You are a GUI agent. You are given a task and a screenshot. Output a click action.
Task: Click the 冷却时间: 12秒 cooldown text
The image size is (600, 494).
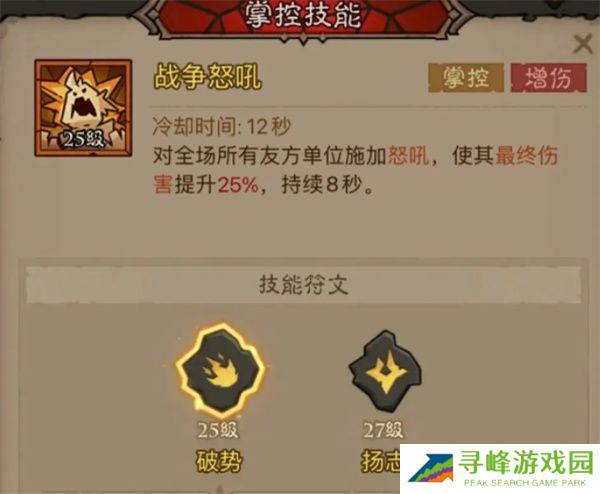pyautogui.click(x=222, y=126)
